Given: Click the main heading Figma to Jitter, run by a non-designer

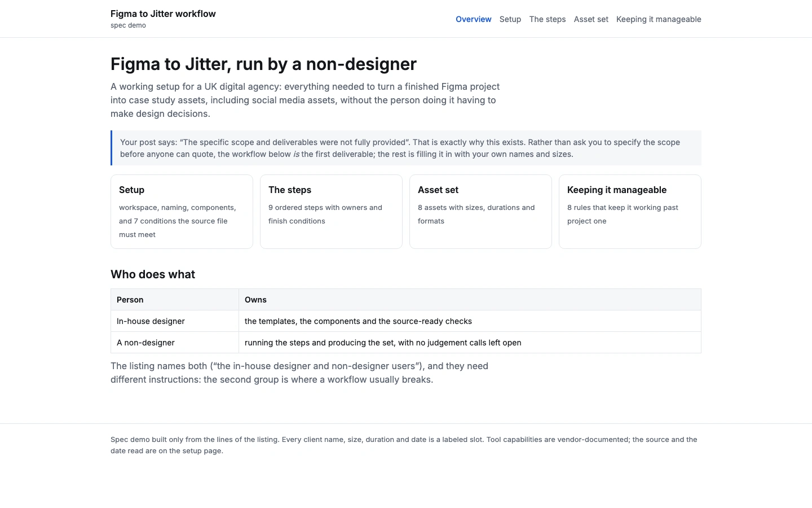Looking at the screenshot, I should click(x=263, y=64).
